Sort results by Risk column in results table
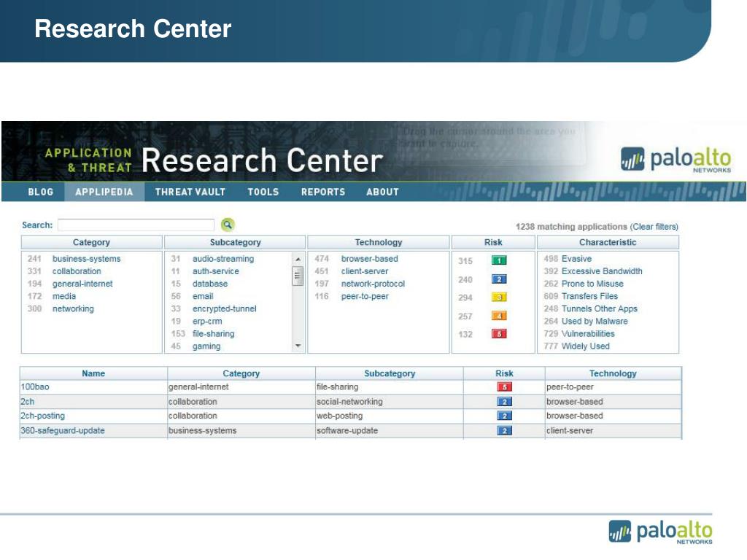This screenshot has width=747, height=560. [504, 373]
